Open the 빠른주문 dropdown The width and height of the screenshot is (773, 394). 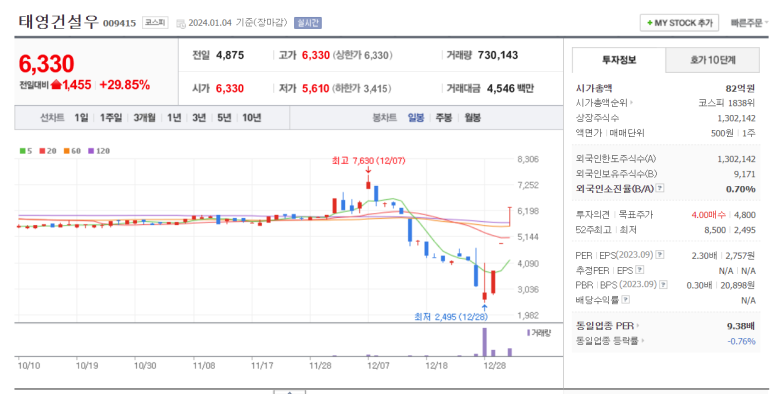749,23
